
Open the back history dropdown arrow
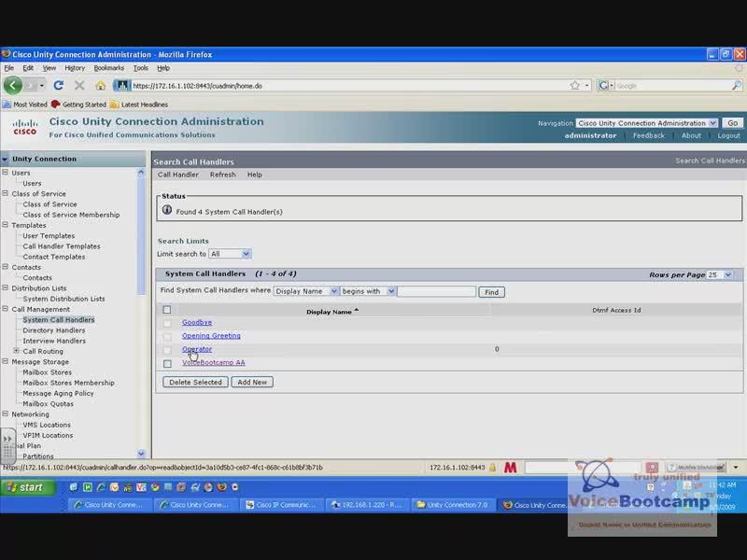42,86
